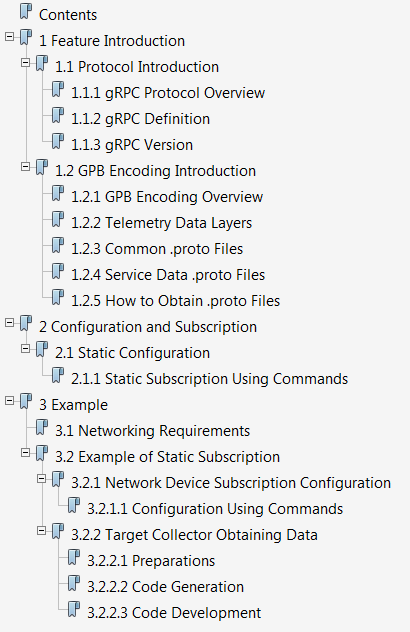The height and width of the screenshot is (632, 410).
Task: Collapse the 2 Configuration and Subscription node
Action: pos(9,322)
